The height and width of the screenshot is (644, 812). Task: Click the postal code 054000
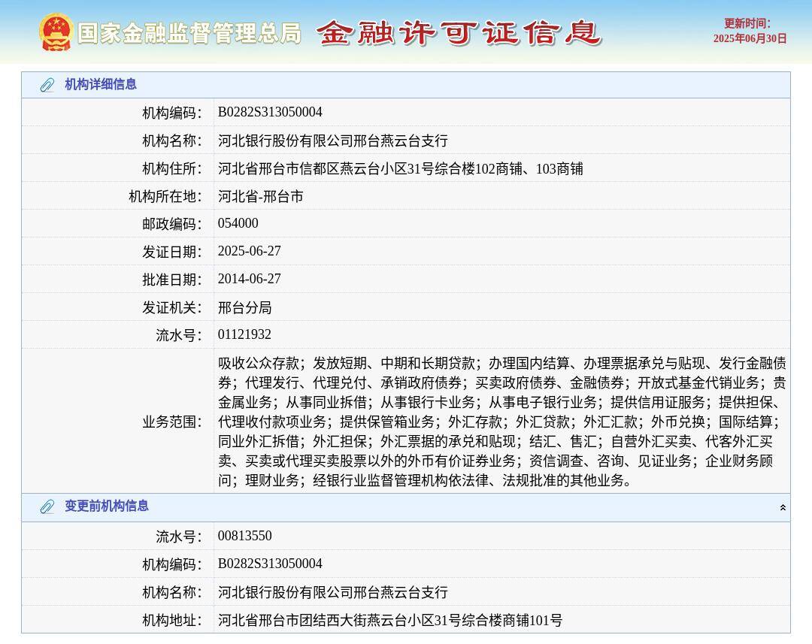(238, 223)
